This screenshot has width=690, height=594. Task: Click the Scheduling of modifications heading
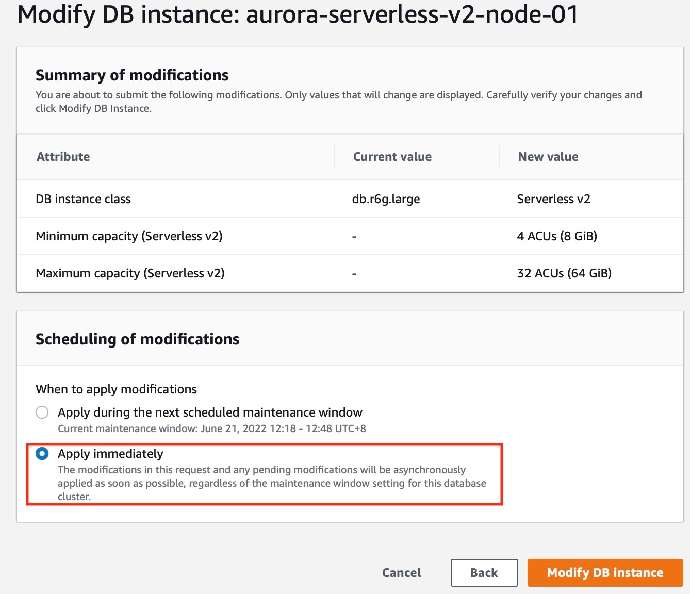pyautogui.click(x=137, y=339)
